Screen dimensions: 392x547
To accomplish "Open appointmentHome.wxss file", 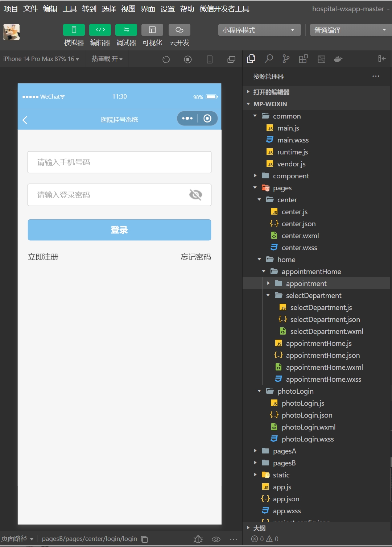I will click(x=316, y=379).
